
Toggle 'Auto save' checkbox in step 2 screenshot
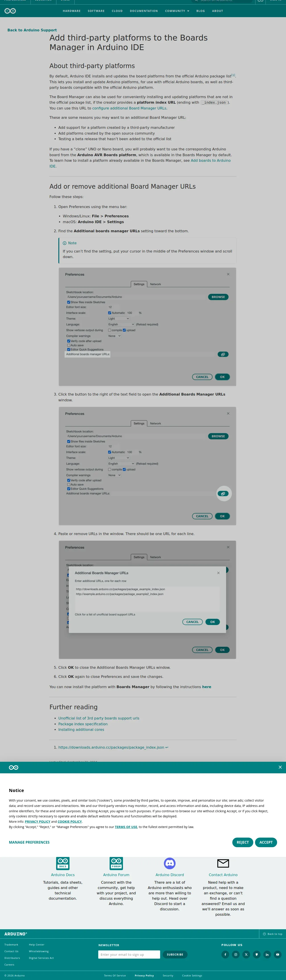(69, 346)
